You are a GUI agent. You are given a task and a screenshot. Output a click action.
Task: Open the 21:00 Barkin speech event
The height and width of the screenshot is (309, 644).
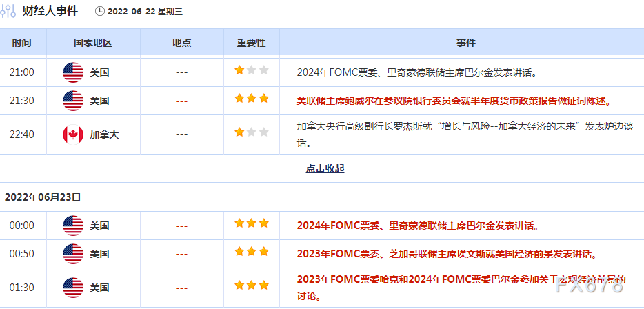tap(416, 72)
